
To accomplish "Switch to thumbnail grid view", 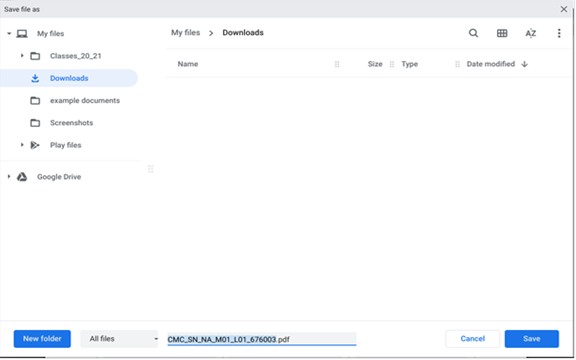I will coord(502,33).
